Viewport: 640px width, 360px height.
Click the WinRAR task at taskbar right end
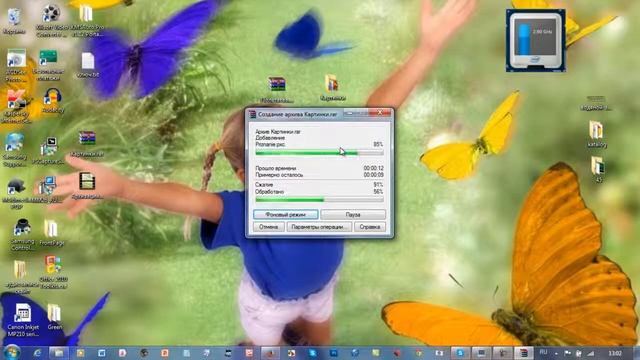pyautogui.click(x=524, y=353)
